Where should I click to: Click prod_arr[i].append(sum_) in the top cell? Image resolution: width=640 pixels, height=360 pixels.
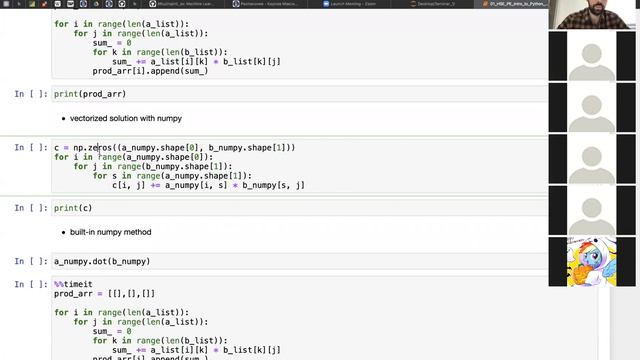(150, 71)
